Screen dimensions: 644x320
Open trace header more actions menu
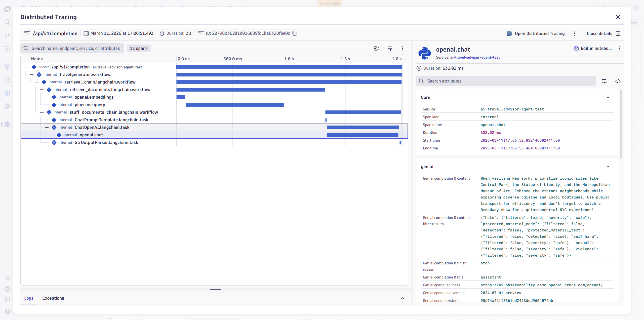click(575, 33)
